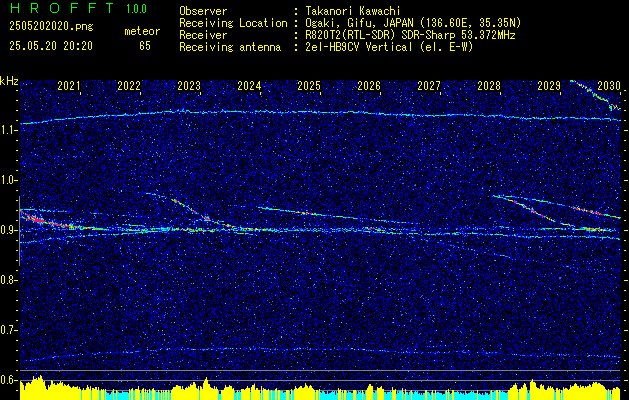
Task: Click the 0.9 frequency axis label
Action: tap(8, 230)
